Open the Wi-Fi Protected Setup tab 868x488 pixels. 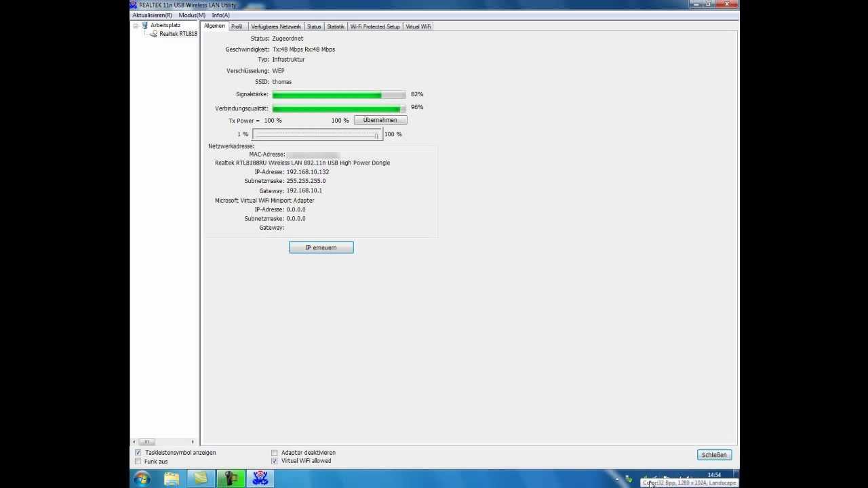pos(375,26)
